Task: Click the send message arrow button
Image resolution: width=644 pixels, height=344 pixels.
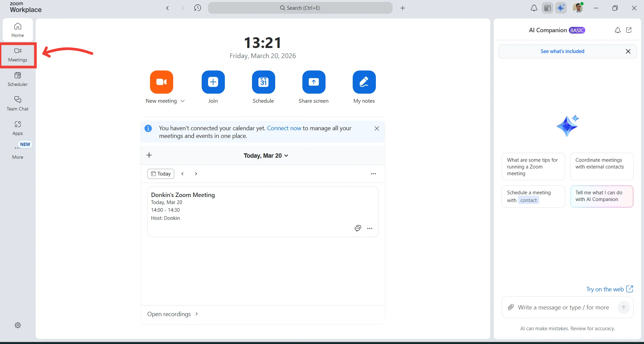Action: (624, 307)
